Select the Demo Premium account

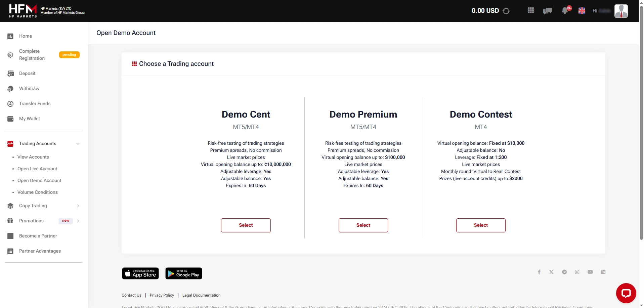[363, 225]
